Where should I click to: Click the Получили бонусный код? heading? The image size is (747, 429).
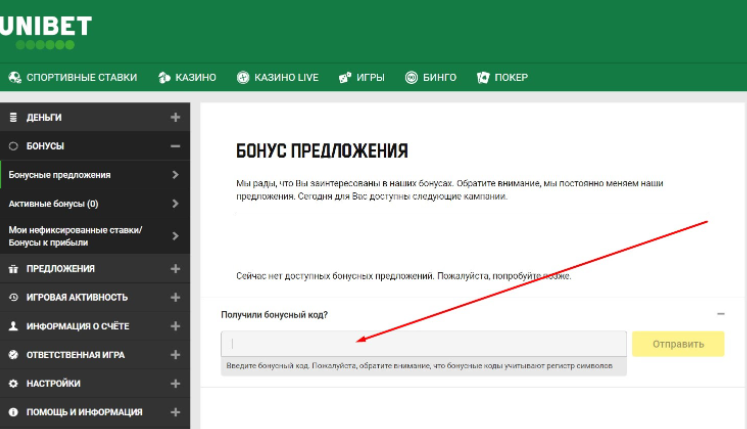pyautogui.click(x=274, y=315)
